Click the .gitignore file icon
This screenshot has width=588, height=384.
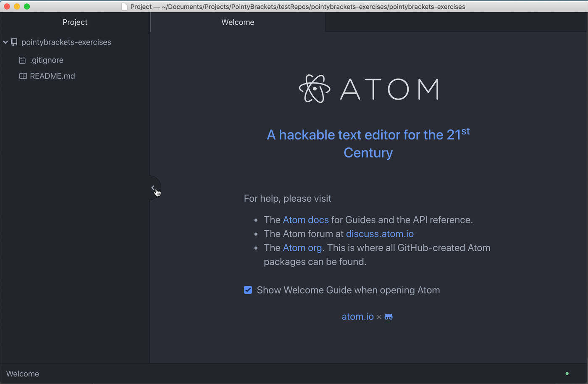click(x=23, y=60)
